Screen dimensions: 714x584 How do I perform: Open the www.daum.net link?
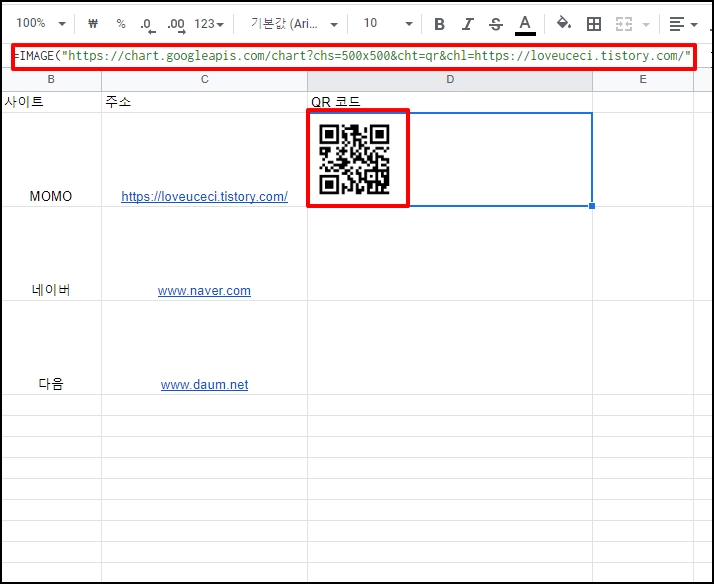point(204,385)
